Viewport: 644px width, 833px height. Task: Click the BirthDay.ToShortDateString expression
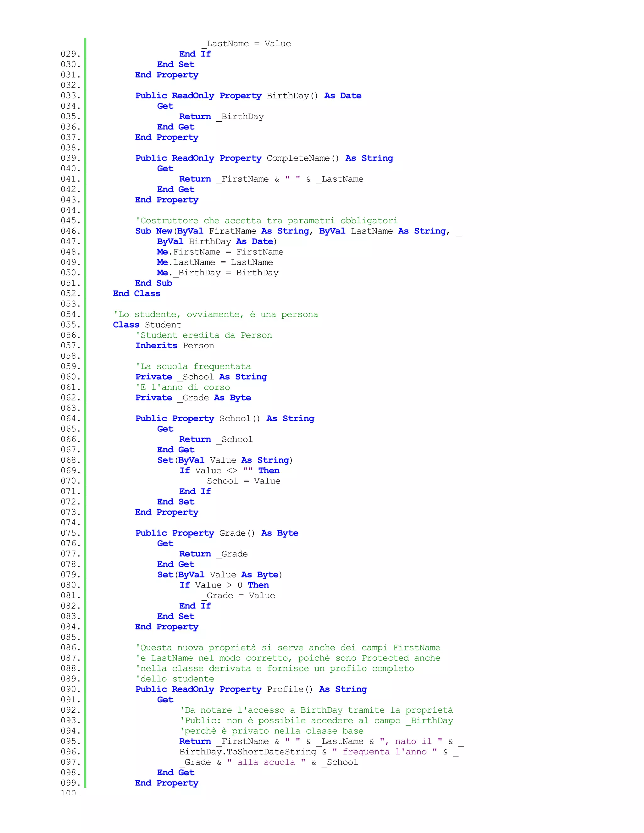(x=247, y=752)
